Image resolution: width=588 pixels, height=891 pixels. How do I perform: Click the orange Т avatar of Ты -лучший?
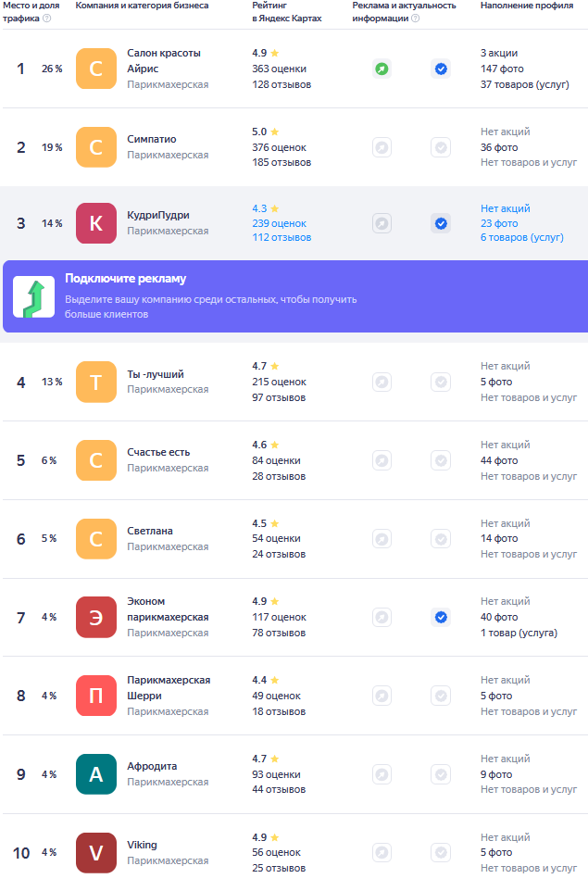96,382
